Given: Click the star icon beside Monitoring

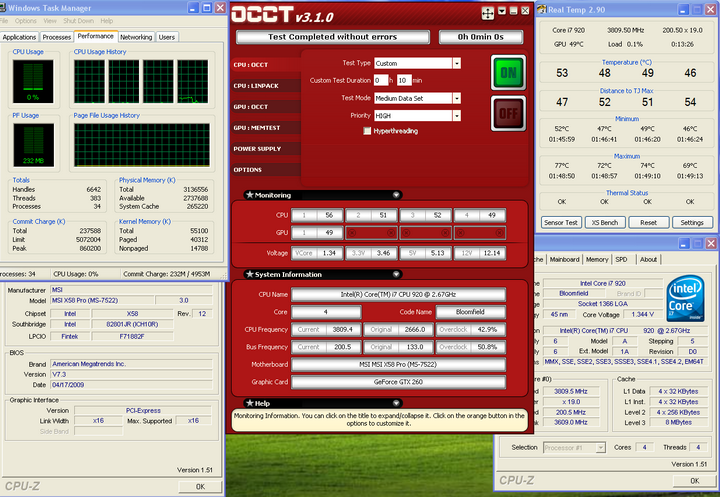Looking at the screenshot, I should pos(250,195).
